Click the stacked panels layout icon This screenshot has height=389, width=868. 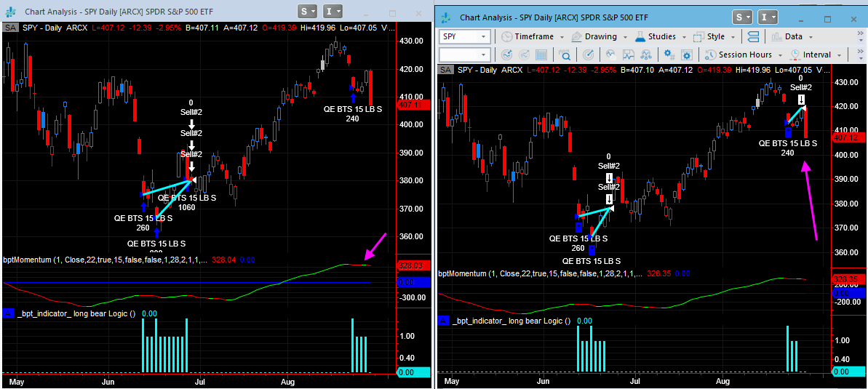(x=753, y=36)
